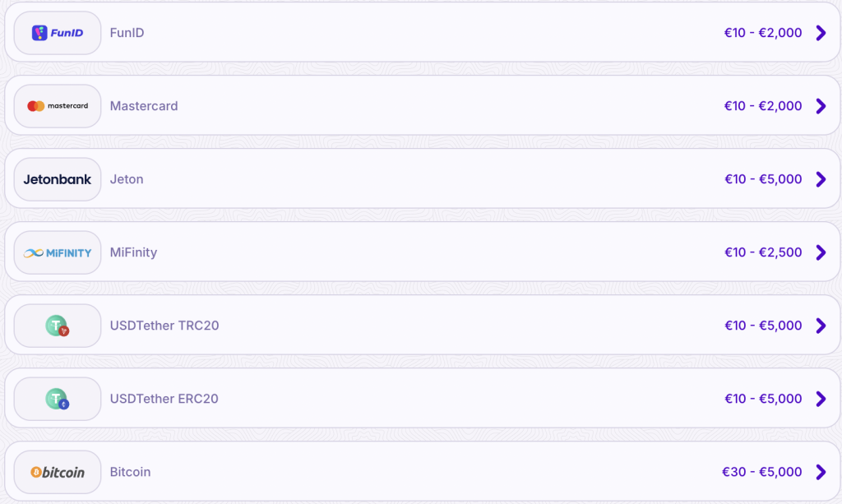This screenshot has width=842, height=504.
Task: Click the Jetonbank logo badge
Action: click(x=58, y=179)
